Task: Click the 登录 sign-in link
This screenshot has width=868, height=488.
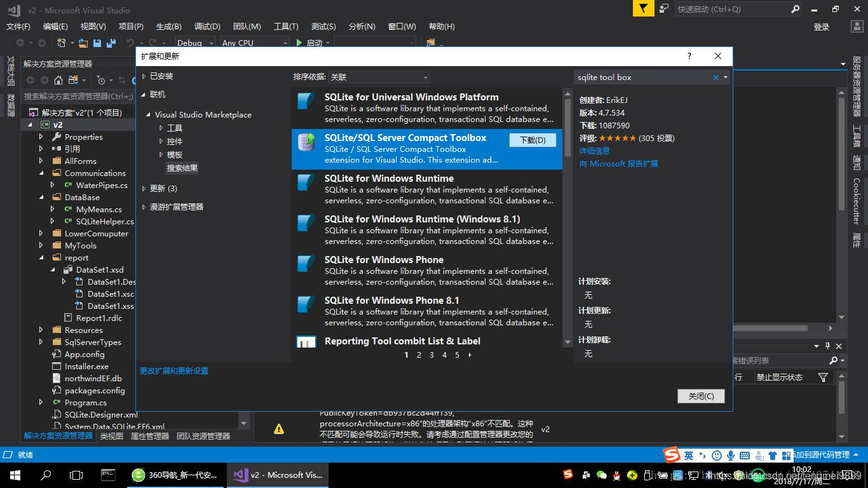Action: coord(822,27)
